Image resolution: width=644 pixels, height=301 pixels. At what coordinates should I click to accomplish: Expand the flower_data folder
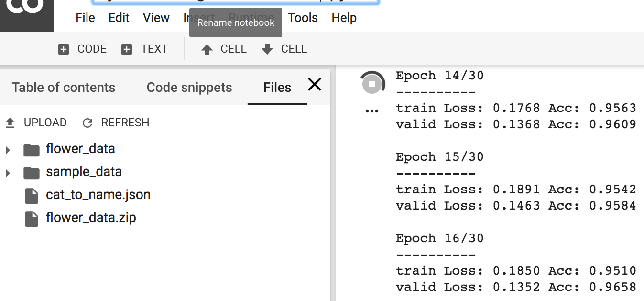8,150
